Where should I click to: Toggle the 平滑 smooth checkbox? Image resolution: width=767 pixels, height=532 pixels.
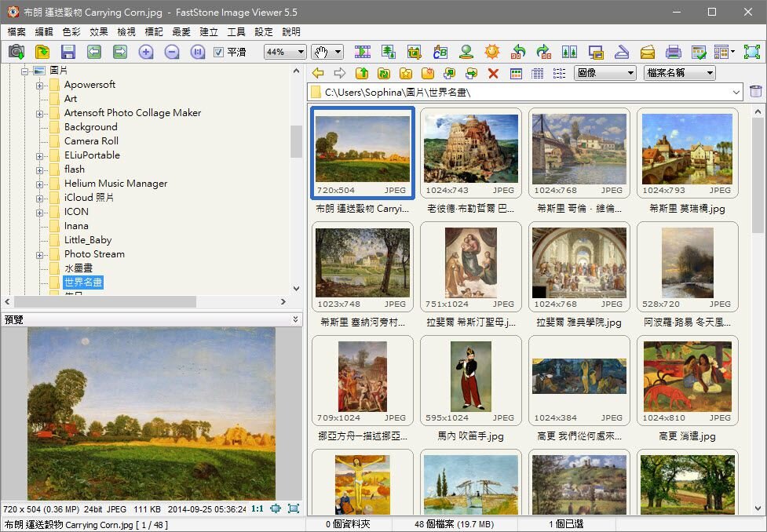click(x=219, y=52)
